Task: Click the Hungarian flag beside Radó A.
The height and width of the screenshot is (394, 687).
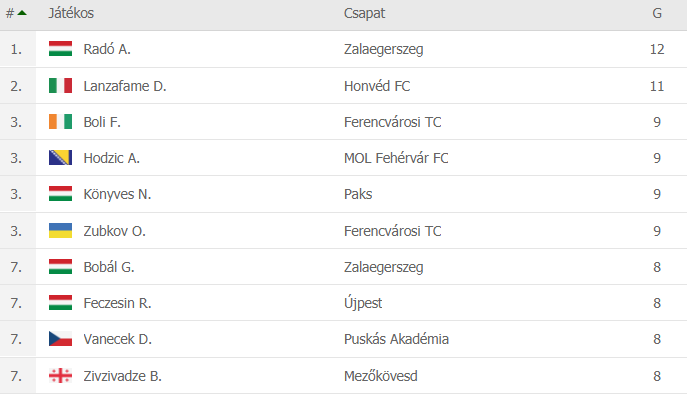Action: coord(60,49)
